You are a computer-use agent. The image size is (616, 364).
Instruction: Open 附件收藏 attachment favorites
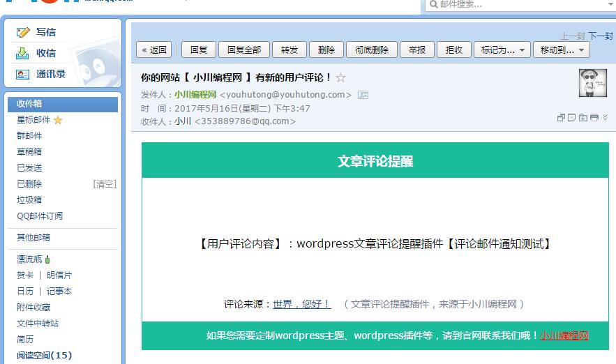click(x=33, y=307)
